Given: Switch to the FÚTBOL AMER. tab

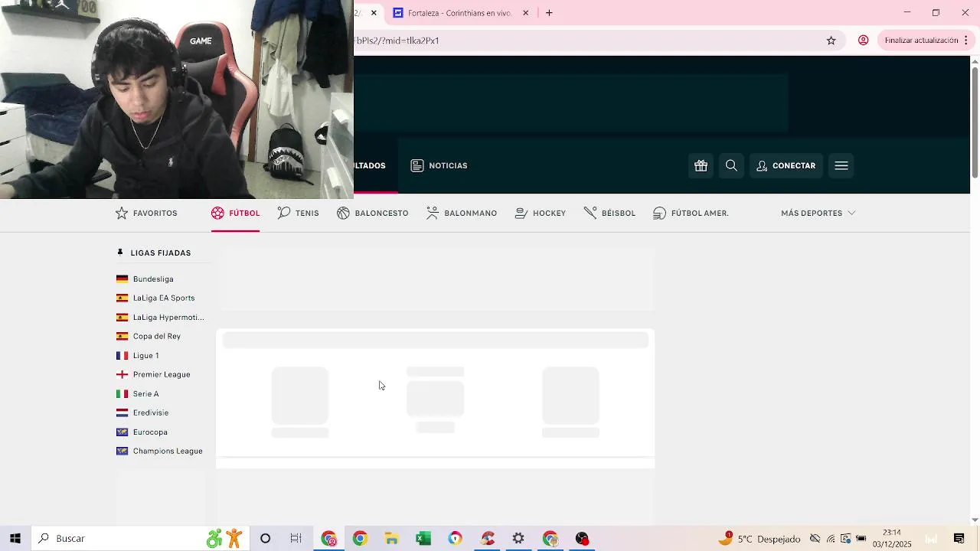Looking at the screenshot, I should (x=691, y=213).
